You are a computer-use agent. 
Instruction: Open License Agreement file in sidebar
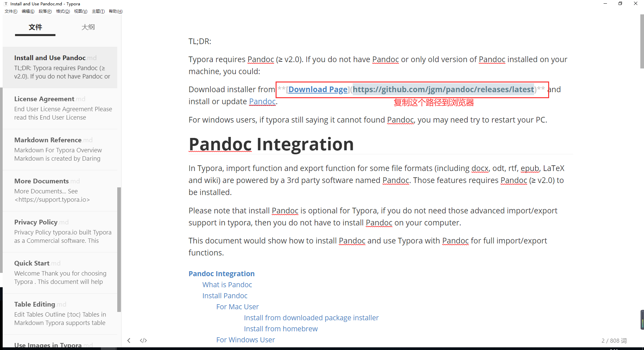(x=60, y=108)
